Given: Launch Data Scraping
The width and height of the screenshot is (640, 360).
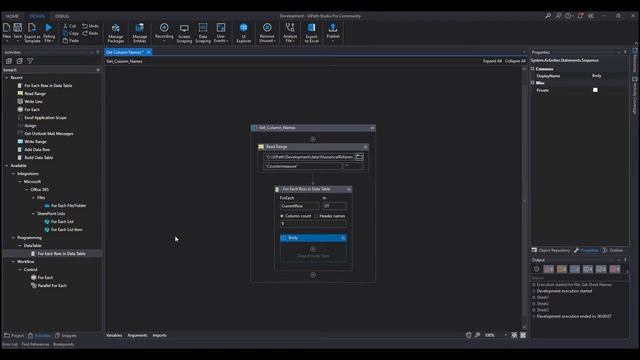Looking at the screenshot, I should click(203, 33).
